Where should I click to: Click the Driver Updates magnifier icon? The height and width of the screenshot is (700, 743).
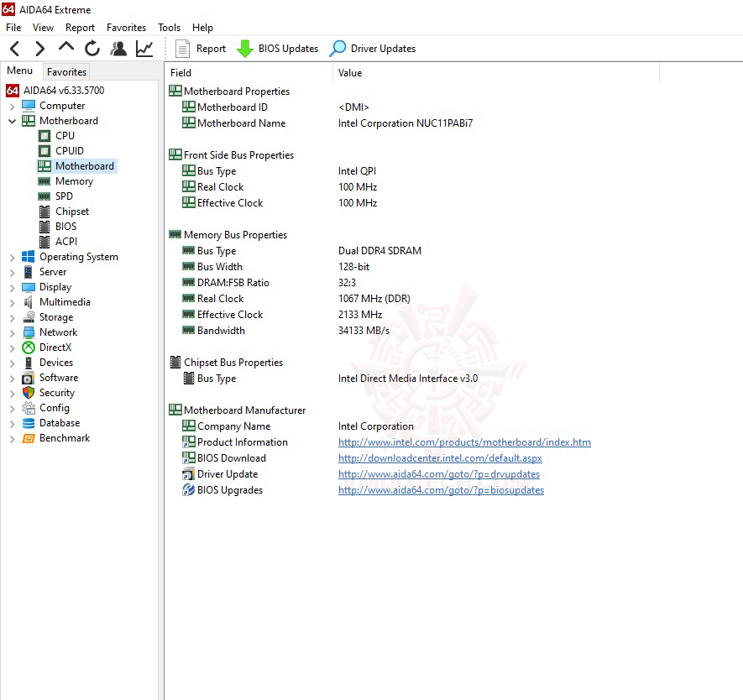(x=337, y=49)
